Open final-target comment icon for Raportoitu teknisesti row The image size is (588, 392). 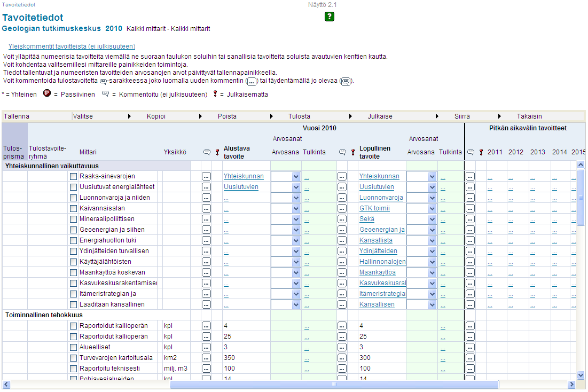coord(342,369)
